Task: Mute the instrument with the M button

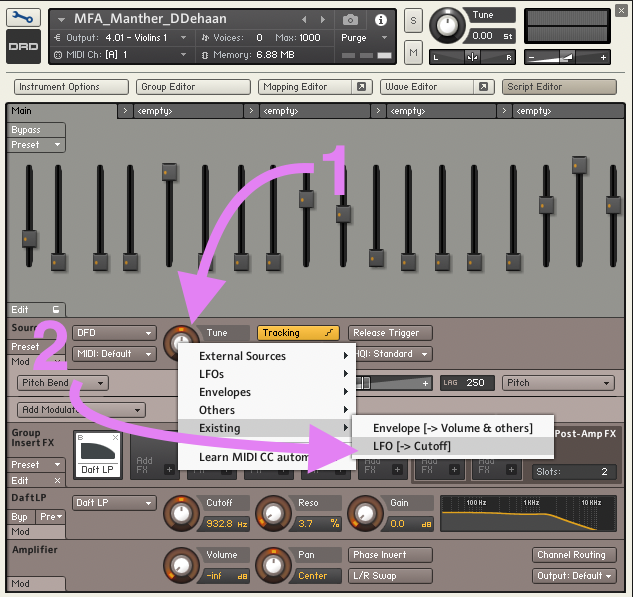Action: pos(413,51)
